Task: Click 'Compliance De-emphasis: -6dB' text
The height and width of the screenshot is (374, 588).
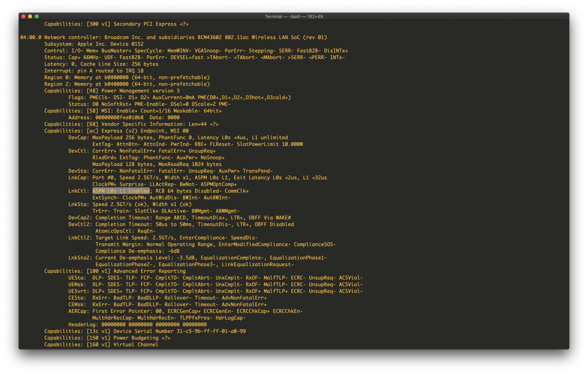Action: [137, 251]
